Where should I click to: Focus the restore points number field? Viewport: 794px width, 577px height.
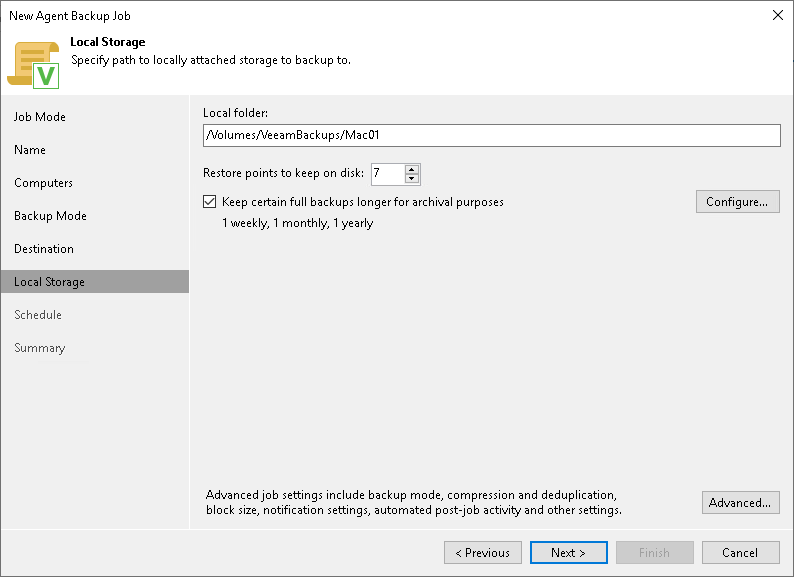tap(388, 174)
